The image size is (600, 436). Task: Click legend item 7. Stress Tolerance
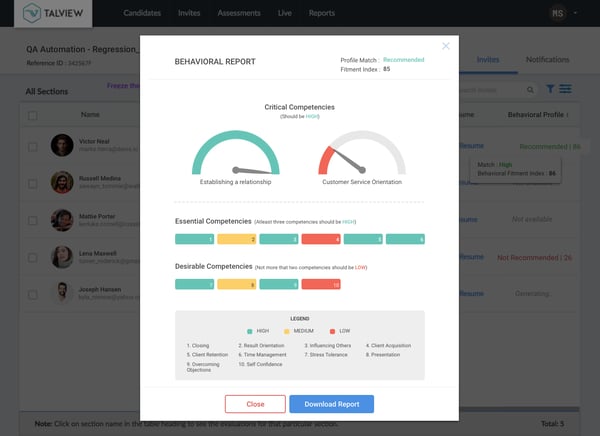coord(326,355)
